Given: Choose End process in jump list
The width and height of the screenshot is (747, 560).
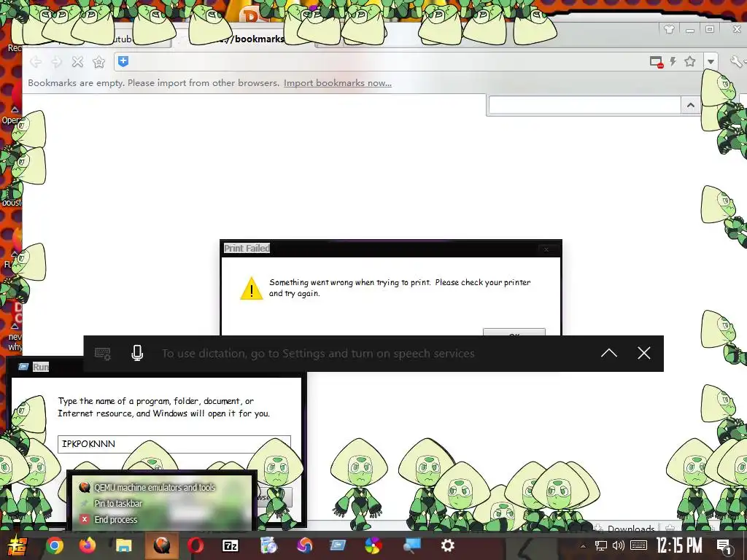Looking at the screenshot, I should click(116, 519).
